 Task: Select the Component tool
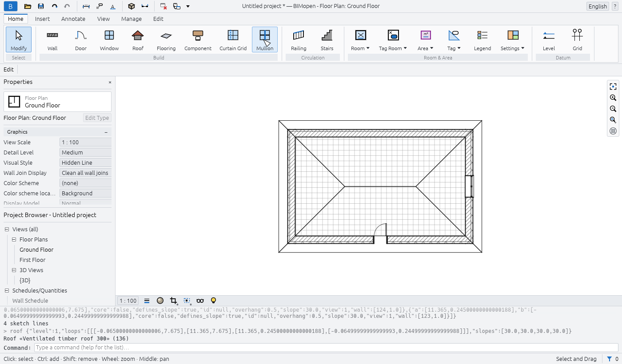198,40
